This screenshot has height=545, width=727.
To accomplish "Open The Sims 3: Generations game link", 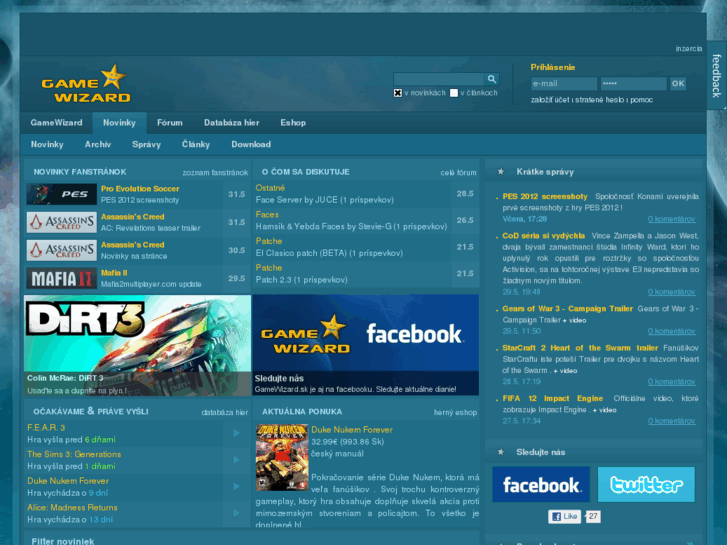I will click(x=74, y=454).
